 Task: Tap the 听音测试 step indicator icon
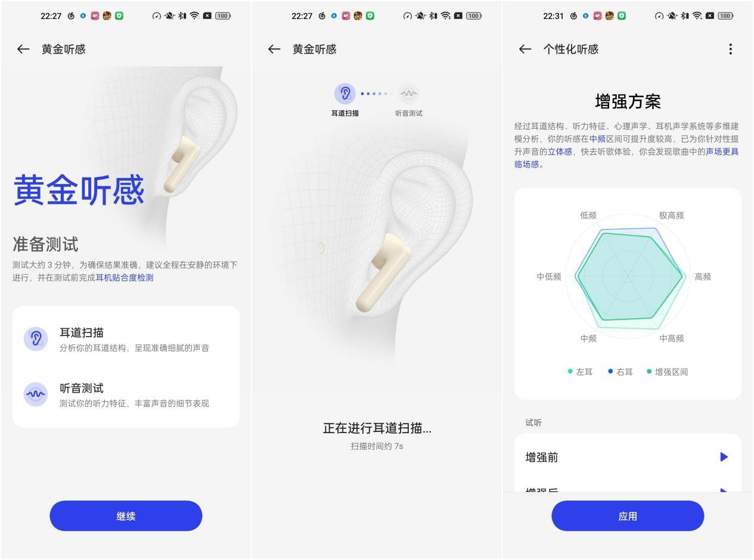pos(409,94)
